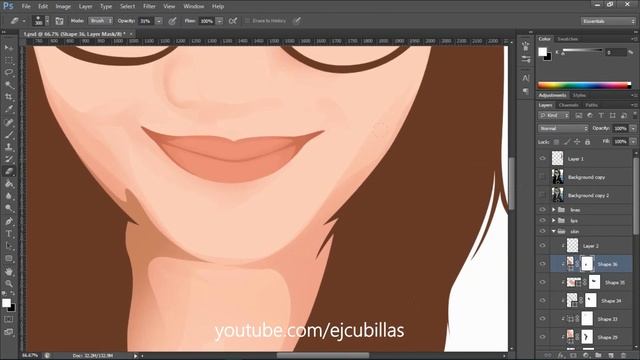Switch to the Channels tab

point(569,105)
